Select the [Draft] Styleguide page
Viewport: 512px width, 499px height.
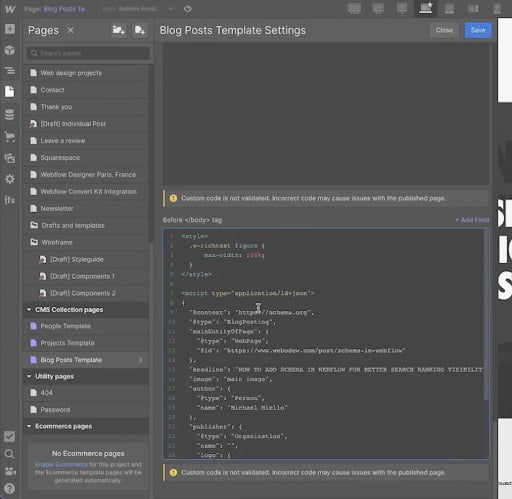(x=86, y=259)
